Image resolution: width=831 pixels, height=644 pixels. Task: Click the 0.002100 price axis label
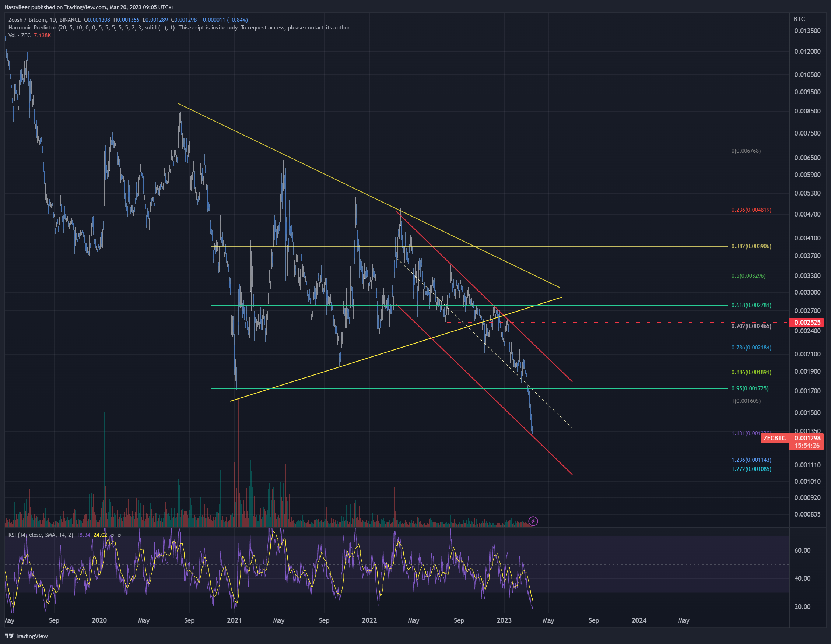(x=807, y=354)
